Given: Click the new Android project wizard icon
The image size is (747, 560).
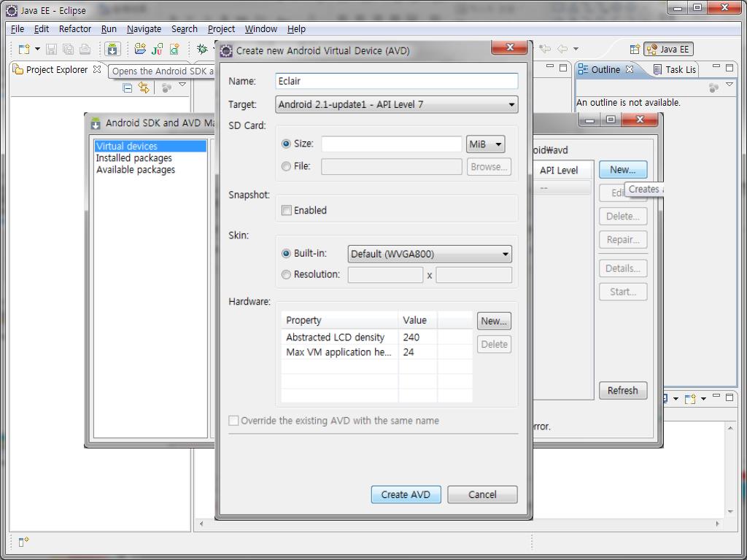Looking at the screenshot, I should point(140,49).
